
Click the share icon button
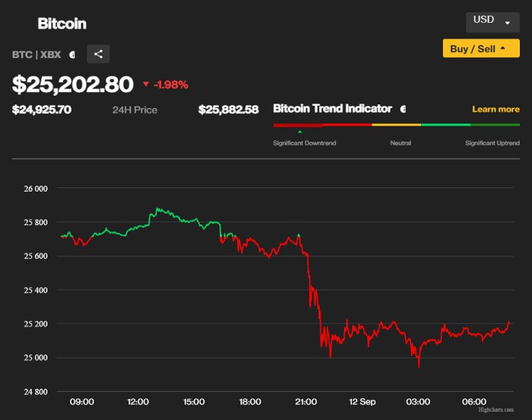coord(98,54)
